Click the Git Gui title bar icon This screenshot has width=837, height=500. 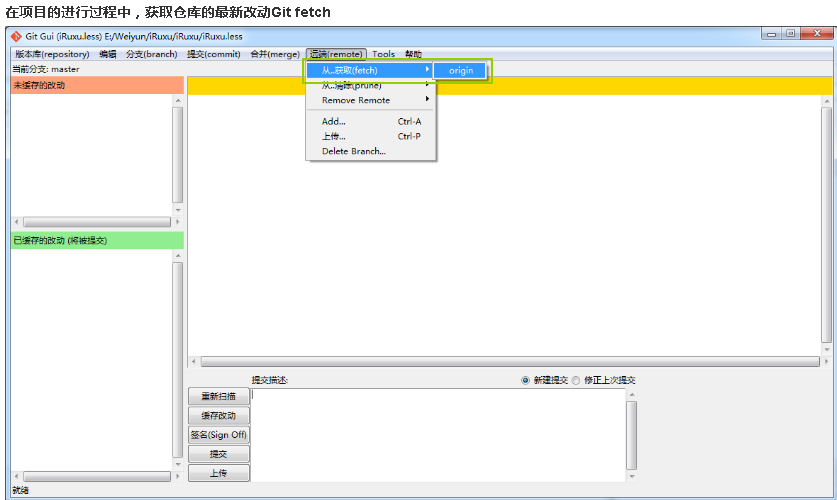pos(16,36)
